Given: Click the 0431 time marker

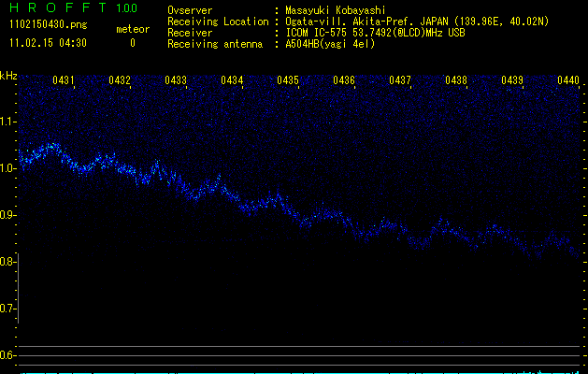Looking at the screenshot, I should pos(63,80).
